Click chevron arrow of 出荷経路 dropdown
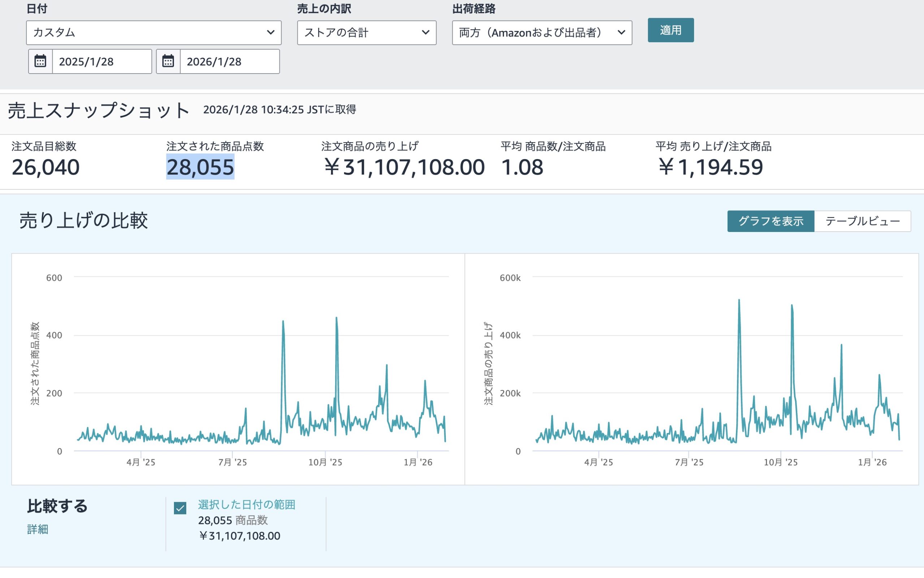Image resolution: width=924 pixels, height=578 pixels. (621, 32)
